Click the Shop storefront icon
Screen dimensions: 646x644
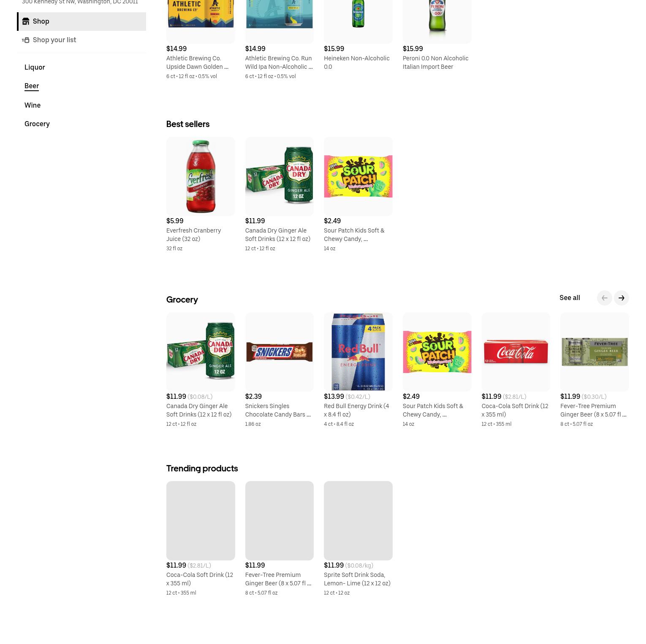pyautogui.click(x=26, y=22)
